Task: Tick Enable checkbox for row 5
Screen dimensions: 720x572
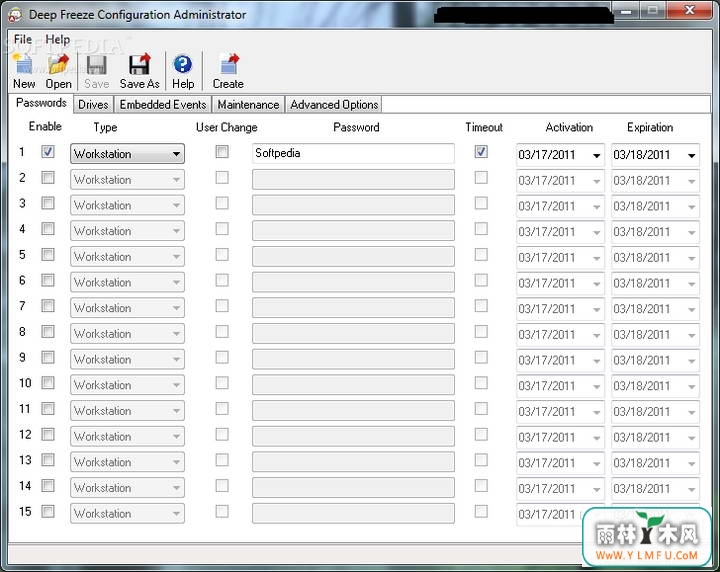Action: tap(48, 254)
